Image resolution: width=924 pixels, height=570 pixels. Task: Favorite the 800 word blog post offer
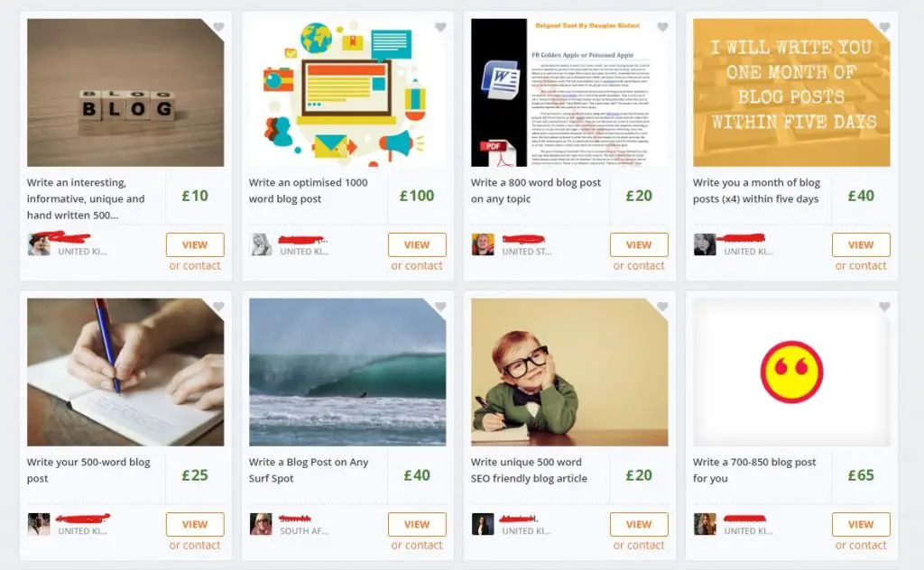click(662, 27)
